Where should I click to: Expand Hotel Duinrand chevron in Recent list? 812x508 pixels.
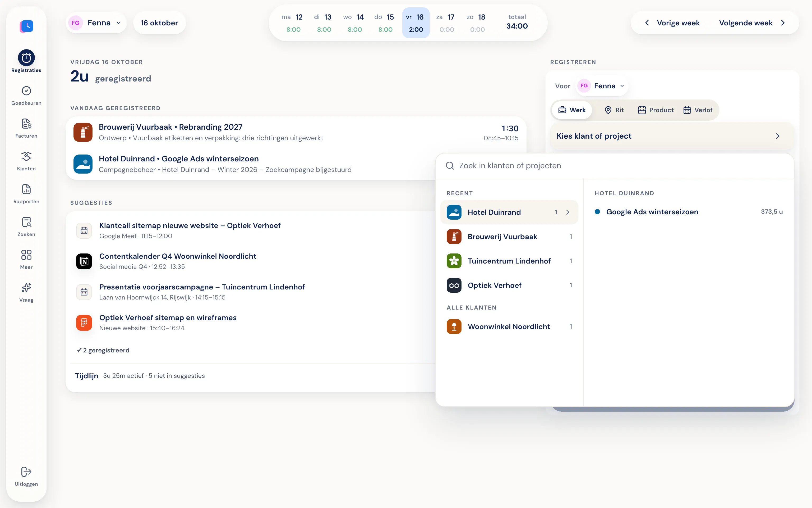[568, 212]
